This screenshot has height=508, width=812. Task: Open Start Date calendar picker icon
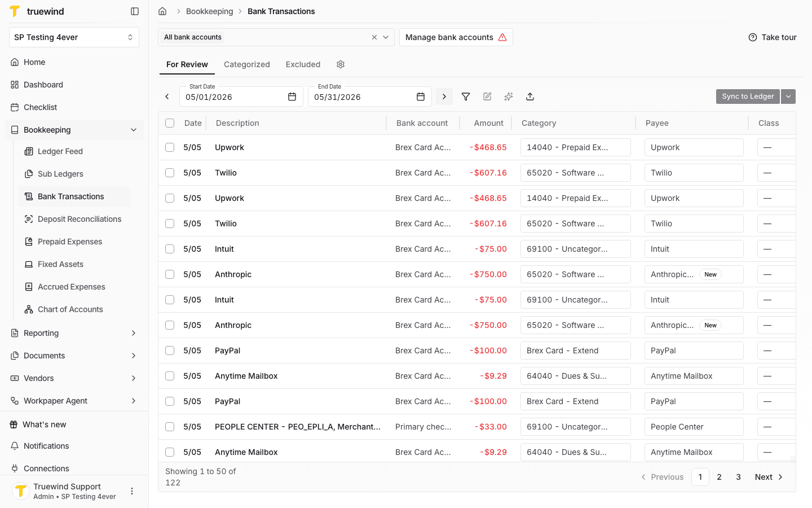pyautogui.click(x=292, y=97)
